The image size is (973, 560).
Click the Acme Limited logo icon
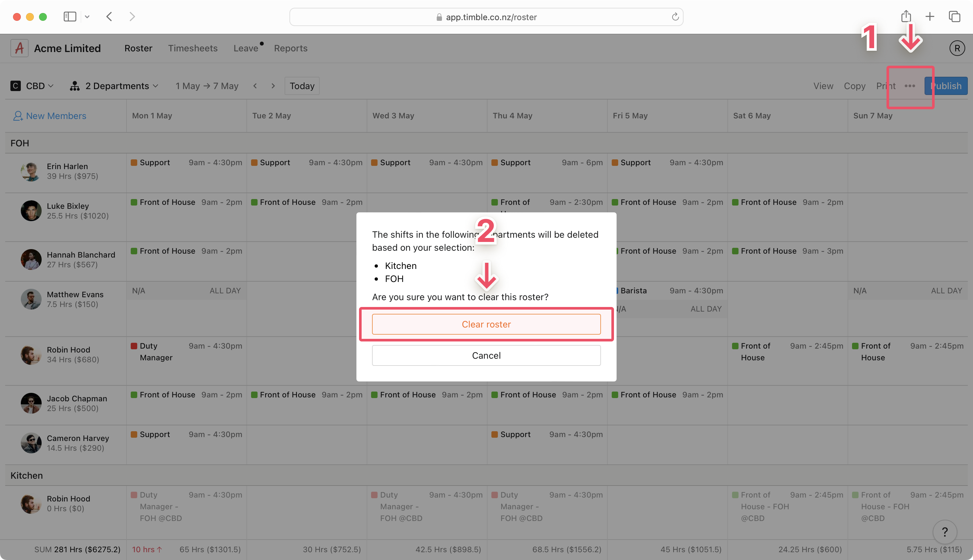click(19, 48)
